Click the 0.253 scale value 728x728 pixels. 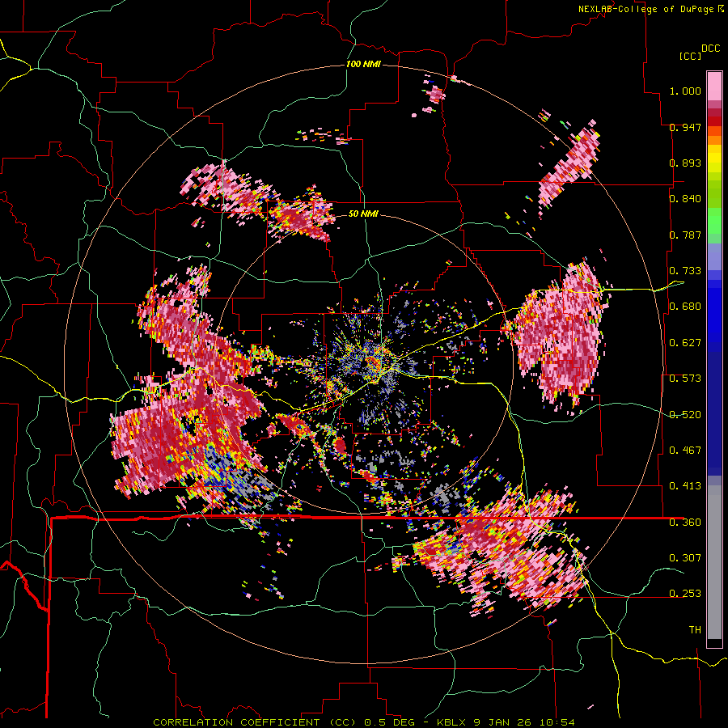(685, 594)
